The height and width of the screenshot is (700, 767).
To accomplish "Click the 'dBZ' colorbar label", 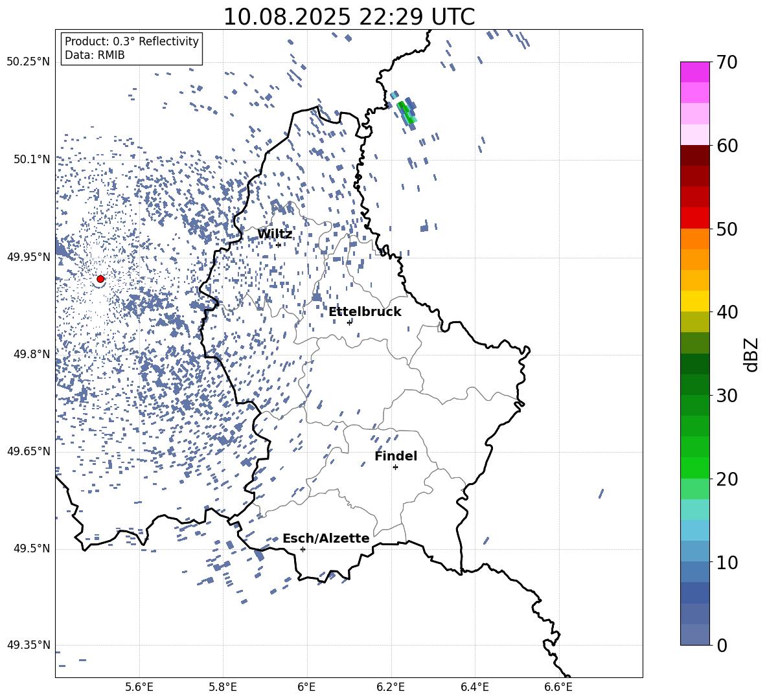I will point(751,354).
